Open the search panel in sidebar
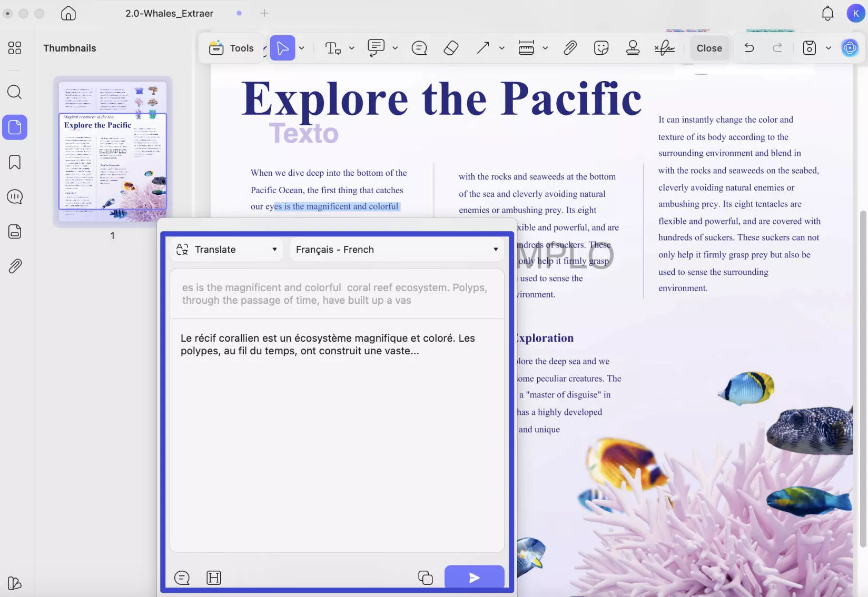Image resolution: width=868 pixels, height=597 pixels. pos(15,93)
